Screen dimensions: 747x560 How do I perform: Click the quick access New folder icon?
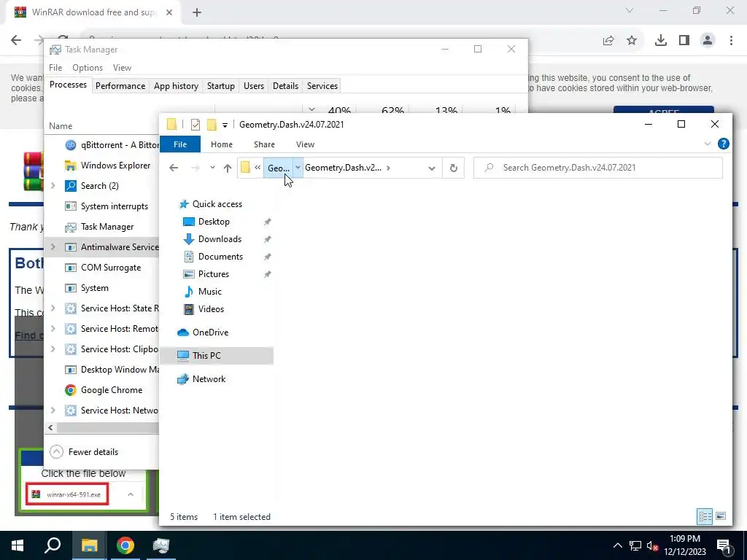(212, 124)
